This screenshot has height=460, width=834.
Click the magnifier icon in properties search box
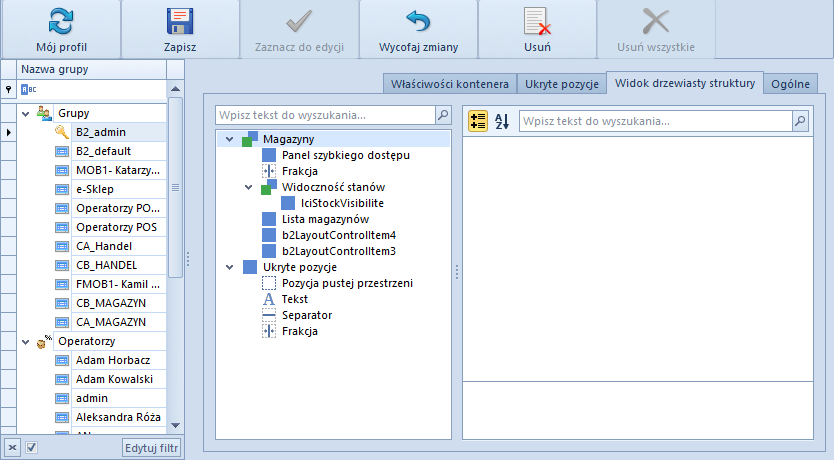800,121
